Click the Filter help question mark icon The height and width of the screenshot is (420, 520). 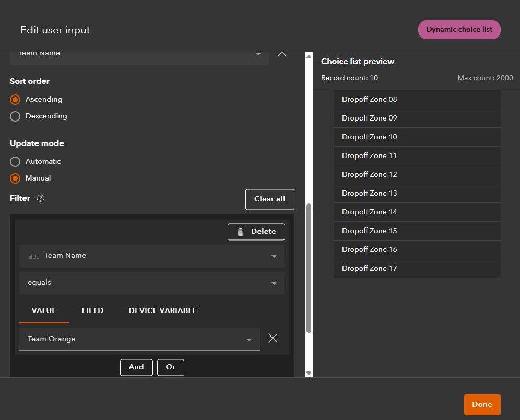pos(40,198)
